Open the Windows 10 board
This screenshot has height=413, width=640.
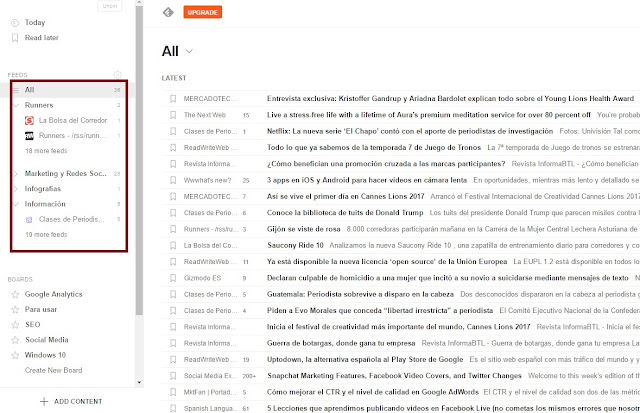pyautogui.click(x=45, y=355)
